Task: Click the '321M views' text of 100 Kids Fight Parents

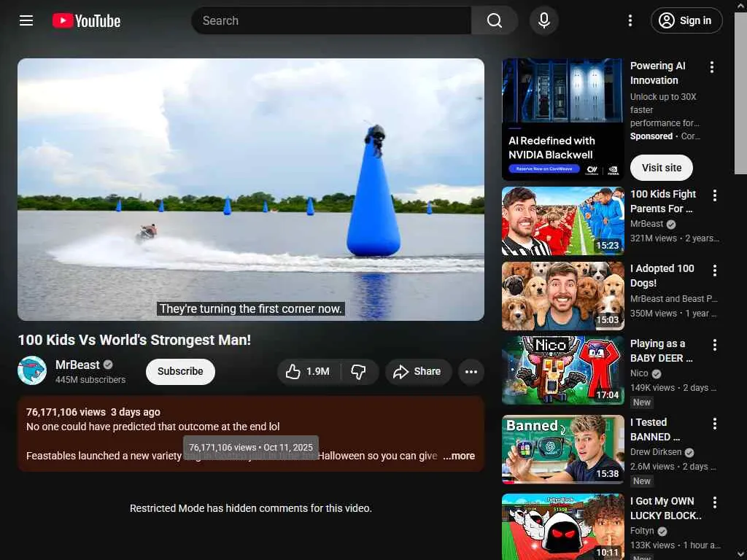Action: coord(653,238)
